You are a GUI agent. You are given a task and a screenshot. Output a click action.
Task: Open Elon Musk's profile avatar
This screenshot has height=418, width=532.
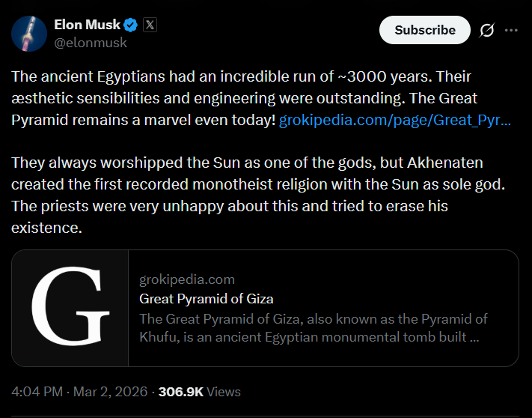click(28, 33)
